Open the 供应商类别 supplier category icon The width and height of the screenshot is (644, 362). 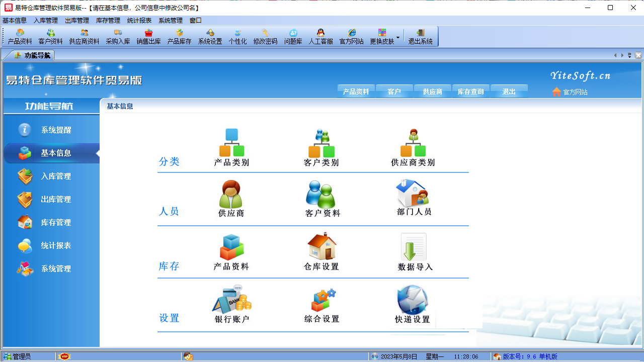[x=413, y=146]
